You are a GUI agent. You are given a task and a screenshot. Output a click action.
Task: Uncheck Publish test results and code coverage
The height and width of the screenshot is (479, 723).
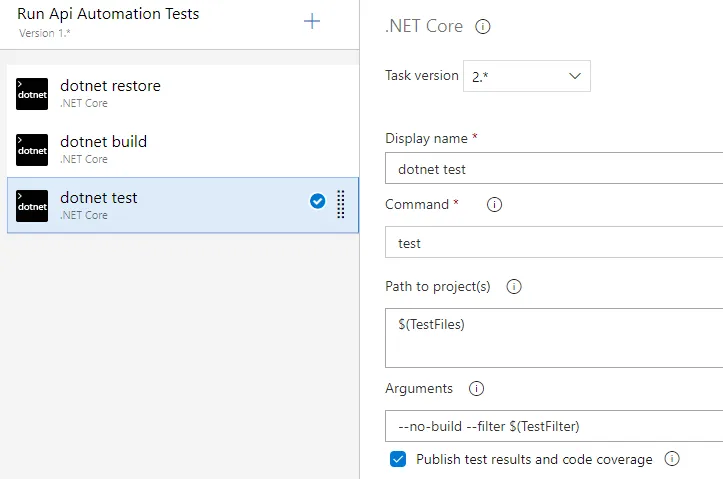(398, 460)
